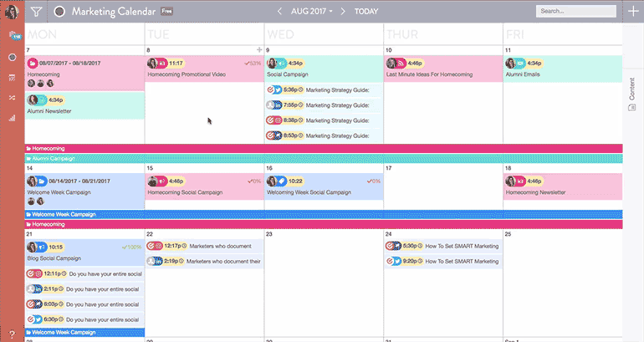Click the user avatar in sidebar

[x=12, y=13]
